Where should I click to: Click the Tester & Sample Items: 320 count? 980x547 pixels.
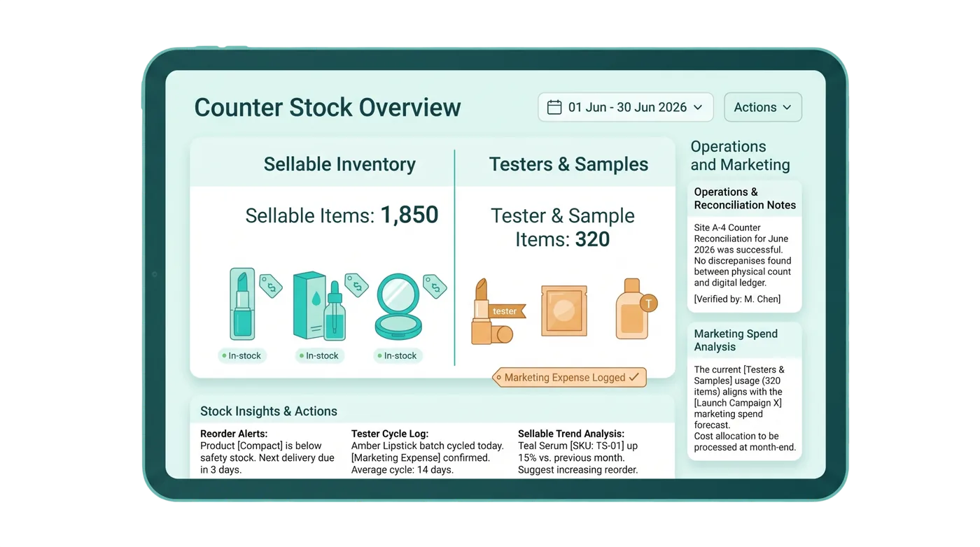(x=563, y=227)
